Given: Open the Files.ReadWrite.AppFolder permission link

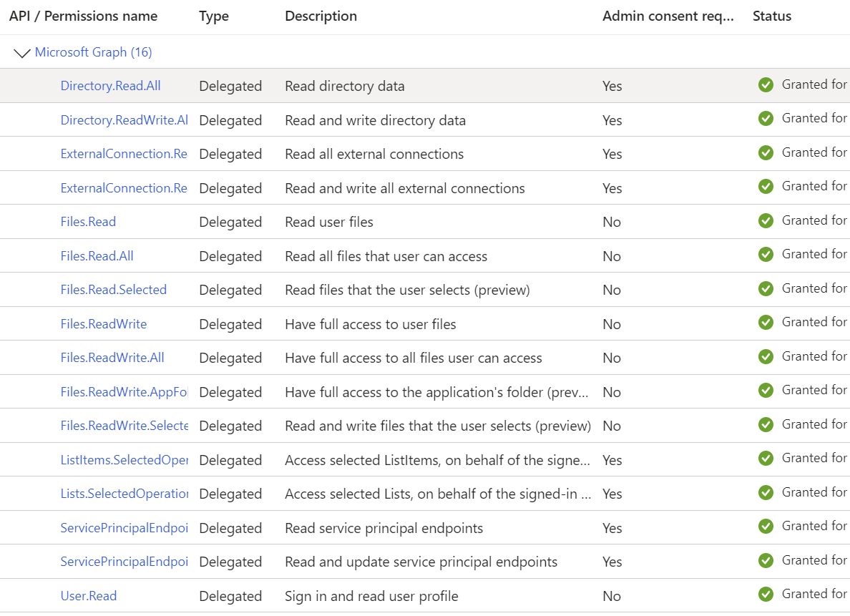Looking at the screenshot, I should 124,391.
